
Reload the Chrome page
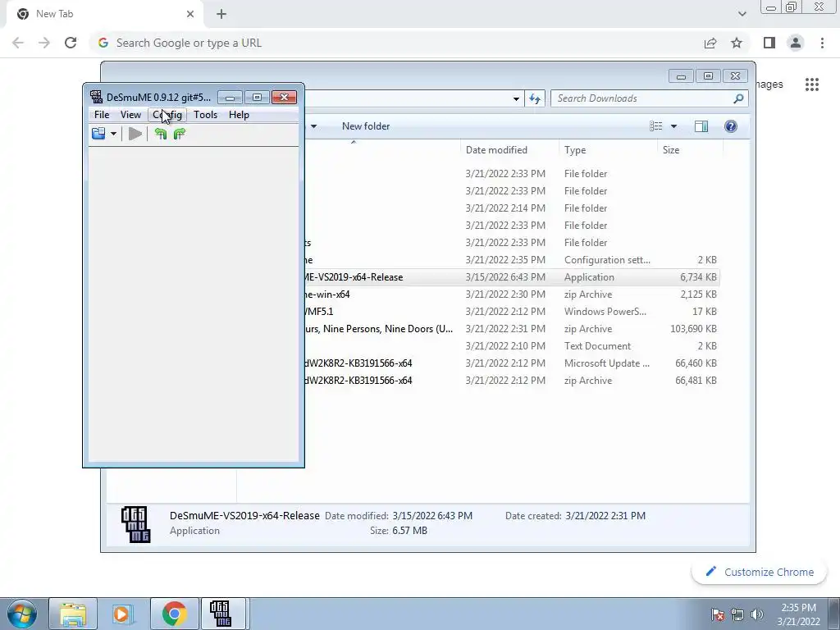click(x=71, y=43)
